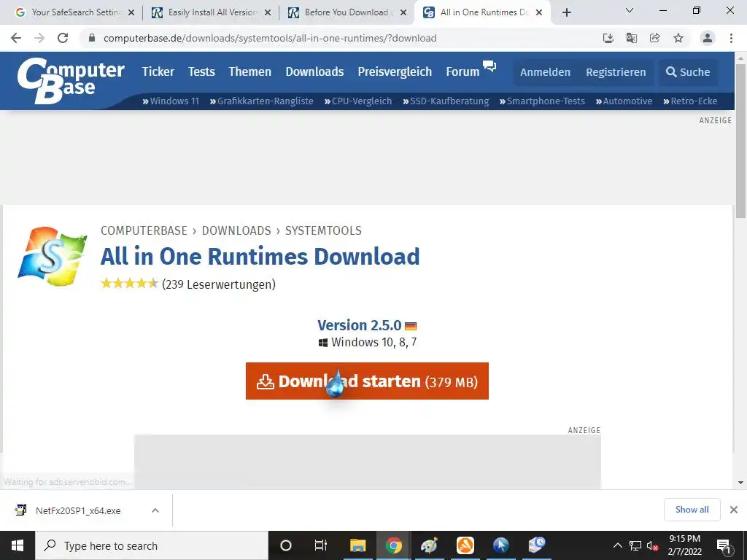Click the NetFx20SP1_x64.exe file icon
The height and width of the screenshot is (560, 747).
click(20, 510)
